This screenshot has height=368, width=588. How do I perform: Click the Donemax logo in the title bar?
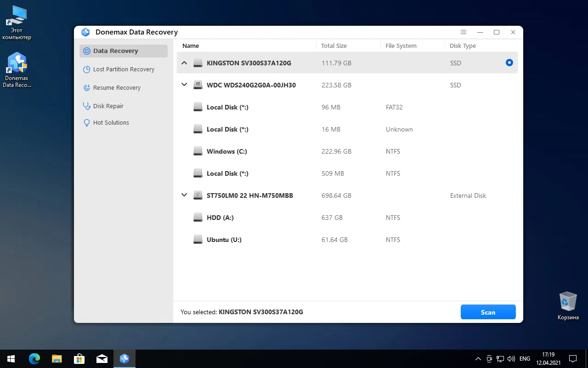[85, 32]
